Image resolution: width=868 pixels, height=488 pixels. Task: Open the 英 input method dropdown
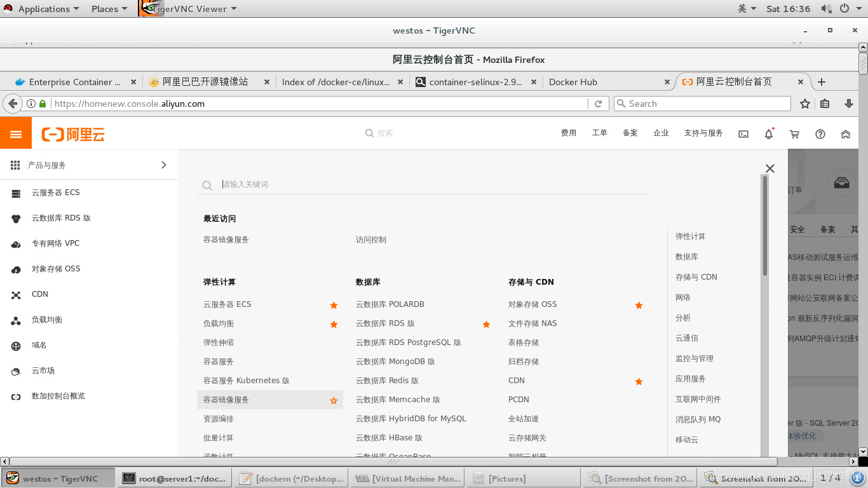[747, 9]
